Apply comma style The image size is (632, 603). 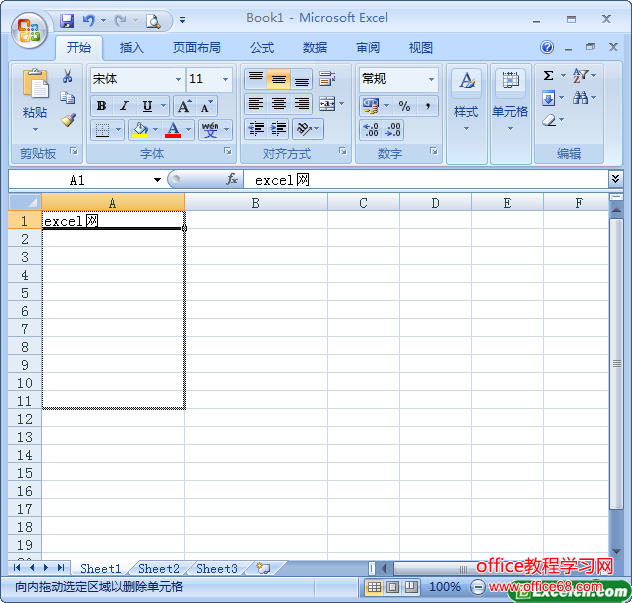click(428, 106)
